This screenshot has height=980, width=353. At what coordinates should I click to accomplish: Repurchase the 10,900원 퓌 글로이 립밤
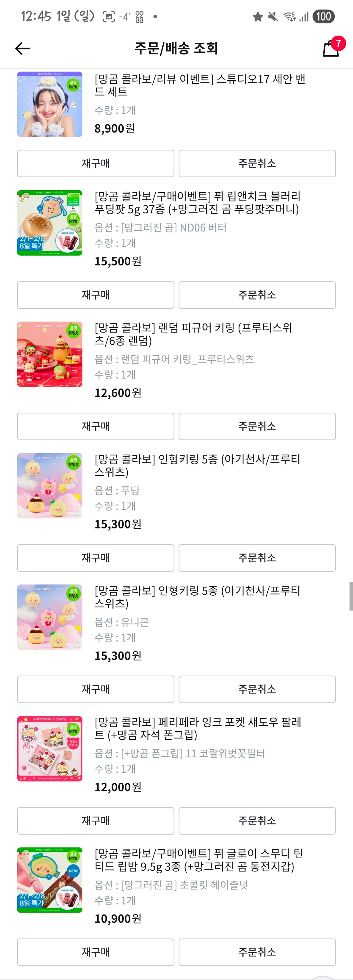pyautogui.click(x=96, y=952)
